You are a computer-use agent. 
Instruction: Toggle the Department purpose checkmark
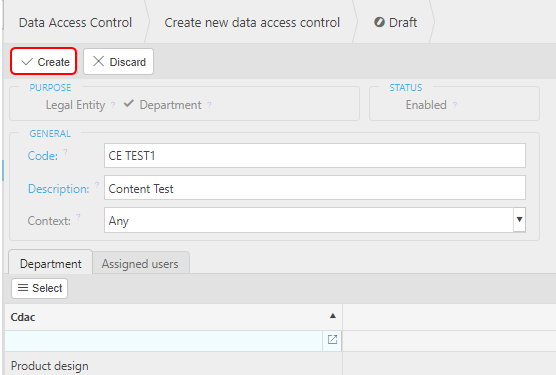point(129,104)
